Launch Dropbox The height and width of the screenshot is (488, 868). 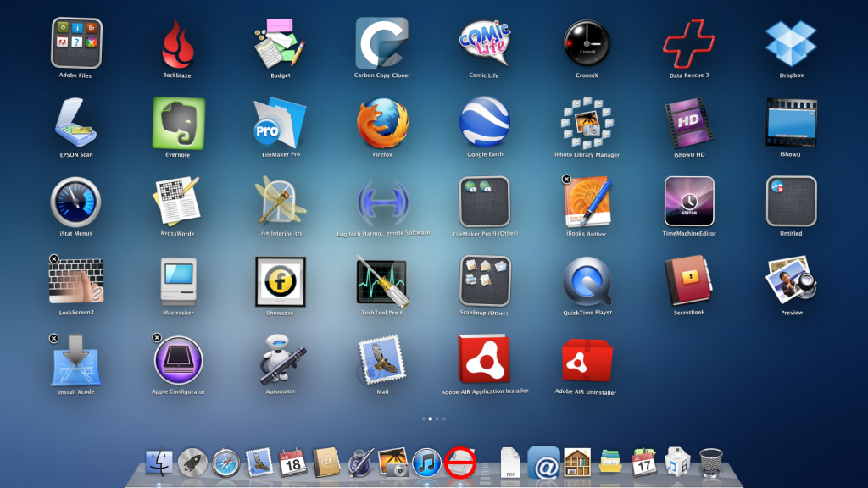click(792, 44)
